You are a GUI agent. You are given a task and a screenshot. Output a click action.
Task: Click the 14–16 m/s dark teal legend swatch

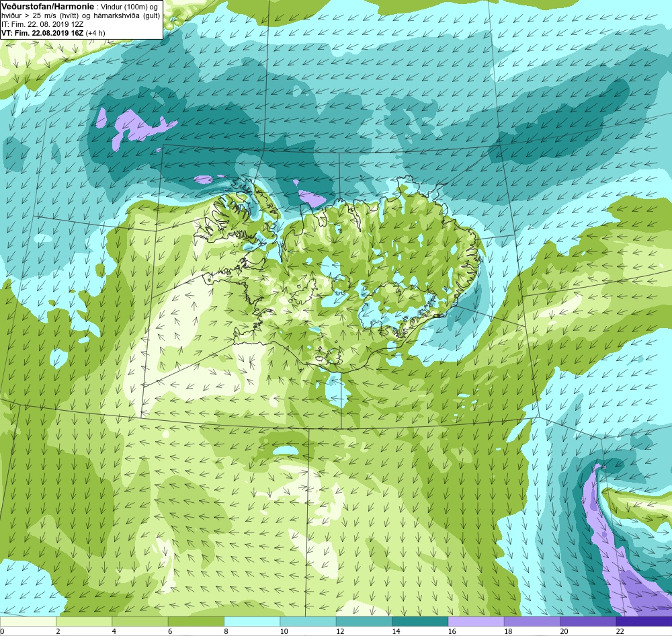coord(420,622)
